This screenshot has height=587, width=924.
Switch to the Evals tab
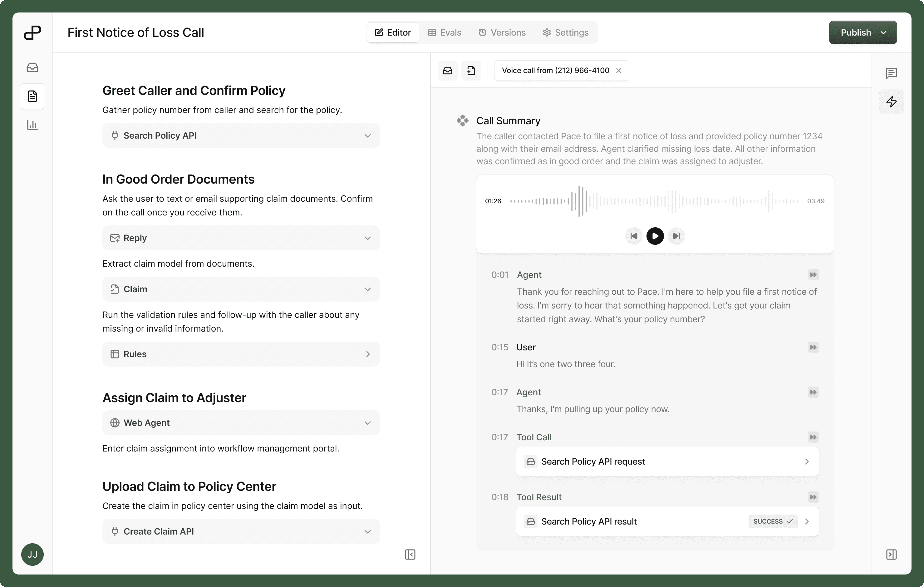[x=445, y=33]
